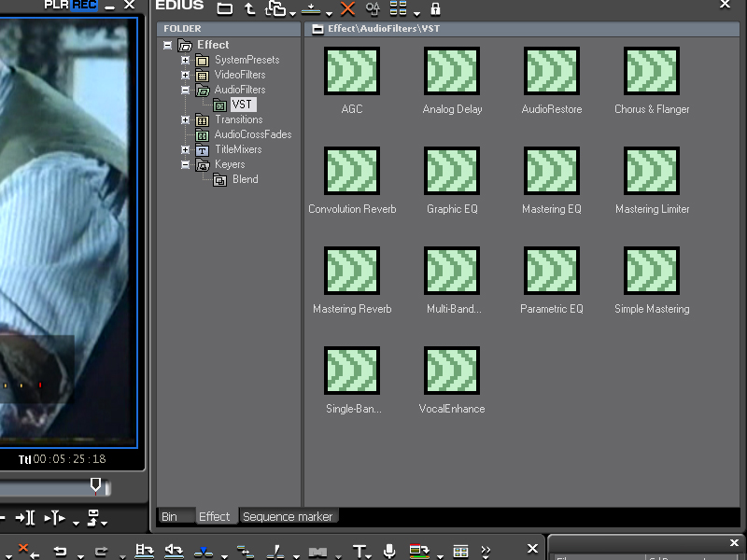Screen dimensions: 747x560
Task: Click the create title T icon
Action: tap(359, 551)
